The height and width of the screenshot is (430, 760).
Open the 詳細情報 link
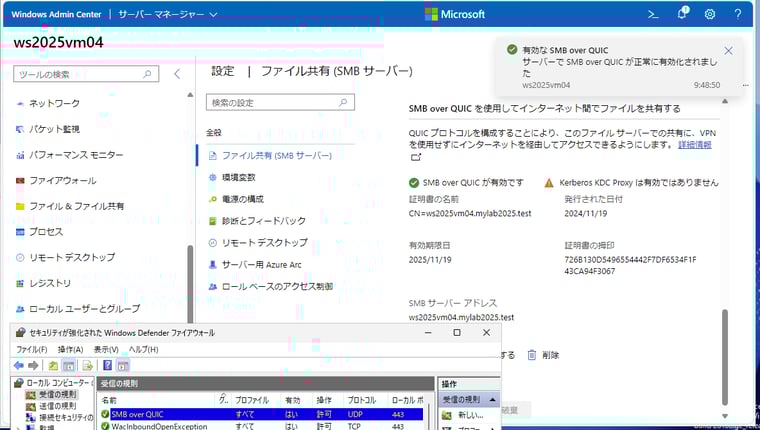(x=695, y=145)
